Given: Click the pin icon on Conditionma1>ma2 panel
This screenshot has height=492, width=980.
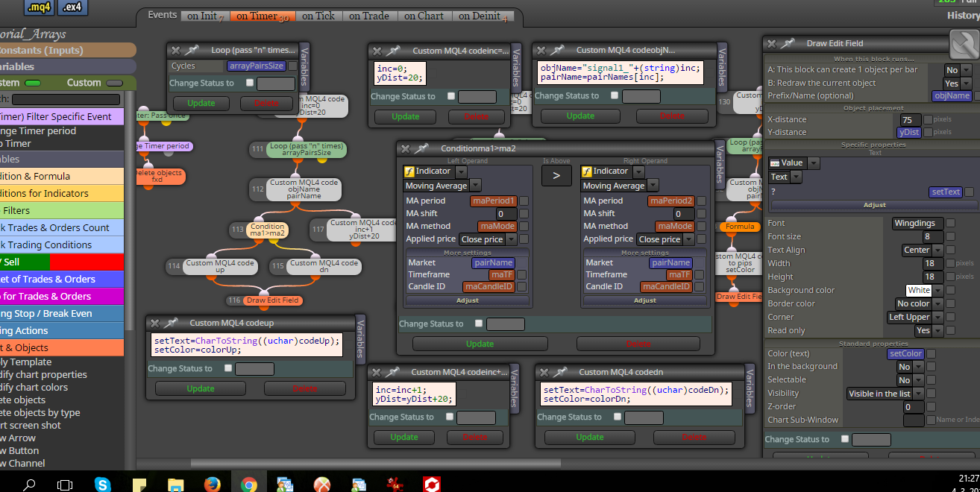Looking at the screenshot, I should [422, 149].
